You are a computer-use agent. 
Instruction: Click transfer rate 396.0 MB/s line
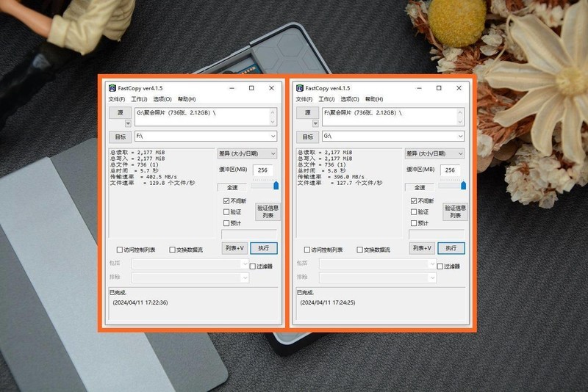point(331,177)
